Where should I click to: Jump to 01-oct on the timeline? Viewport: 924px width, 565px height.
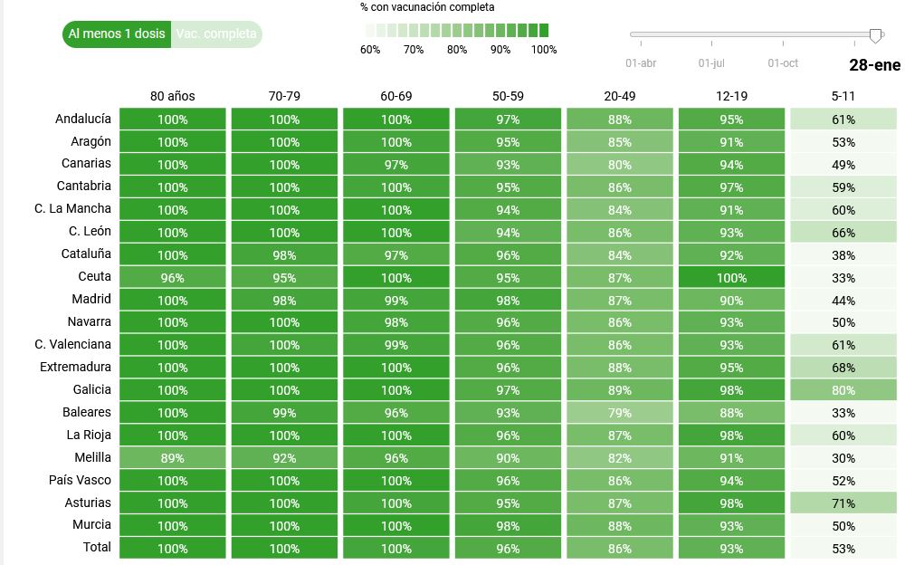[x=783, y=63]
